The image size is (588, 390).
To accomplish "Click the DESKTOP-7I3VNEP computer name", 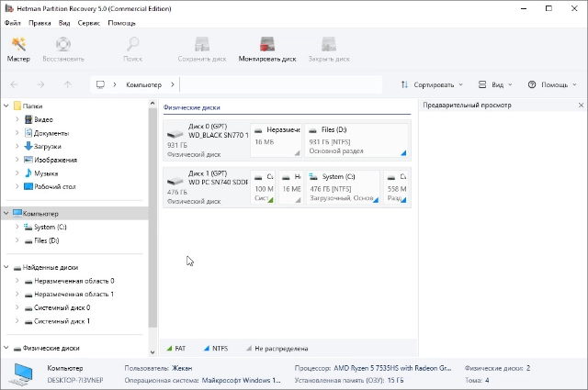I will 75,380.
